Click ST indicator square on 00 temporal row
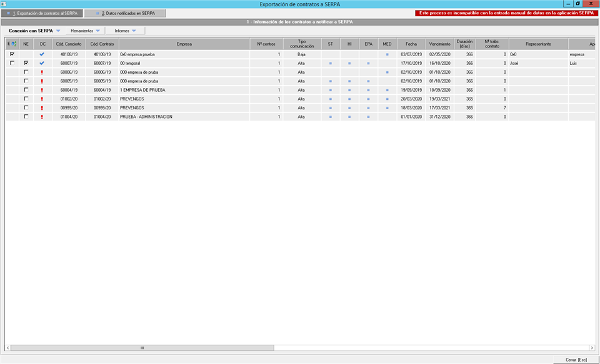 [331, 63]
